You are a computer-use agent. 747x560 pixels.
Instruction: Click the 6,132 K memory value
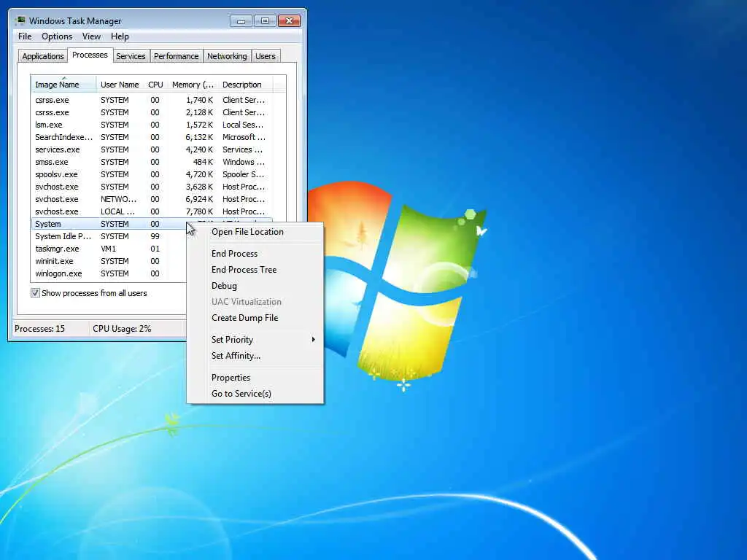click(x=199, y=137)
